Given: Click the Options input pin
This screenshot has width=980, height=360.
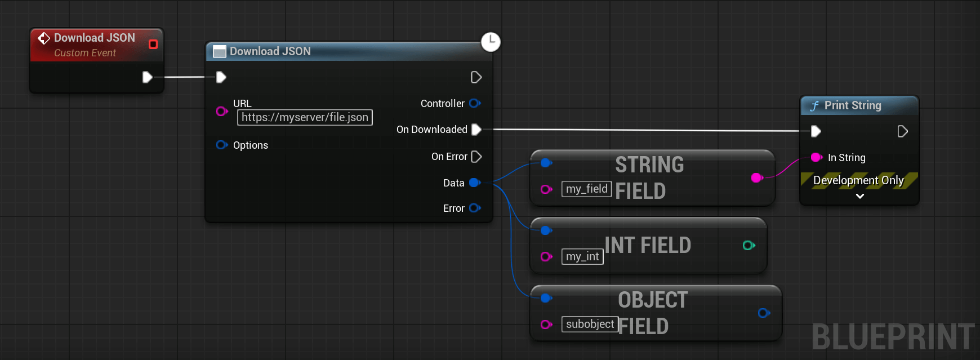Looking at the screenshot, I should coord(222,145).
